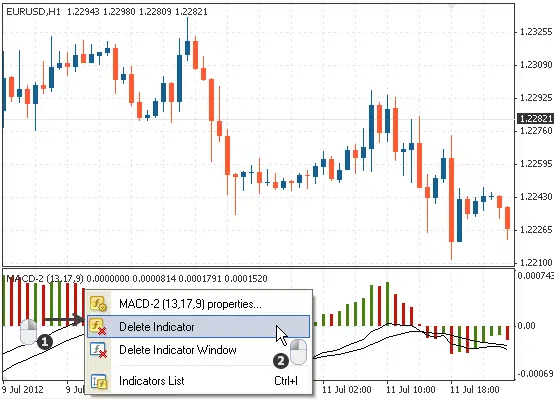Click the 11 Jul 10:00 time label

click(x=410, y=390)
